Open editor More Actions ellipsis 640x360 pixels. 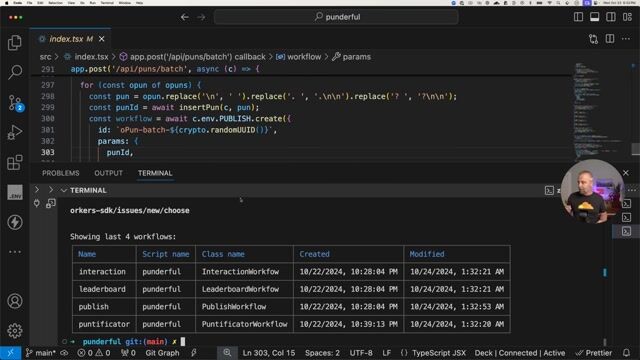626,39
